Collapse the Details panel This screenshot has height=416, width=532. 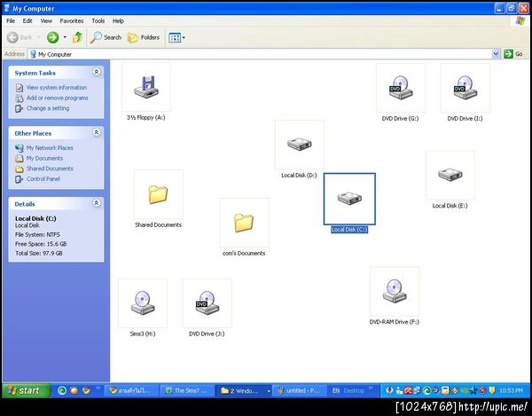(x=97, y=203)
